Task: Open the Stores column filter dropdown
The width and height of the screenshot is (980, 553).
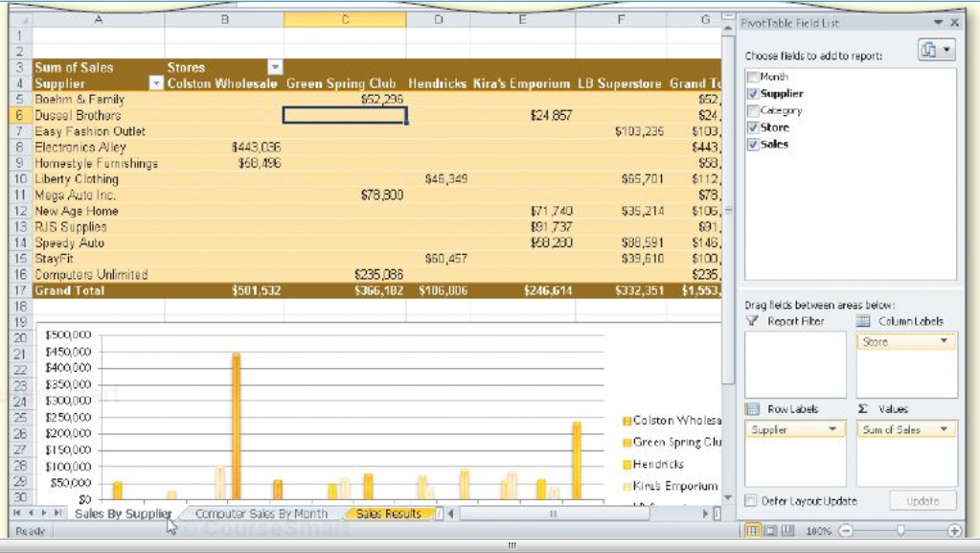Action: coord(275,67)
